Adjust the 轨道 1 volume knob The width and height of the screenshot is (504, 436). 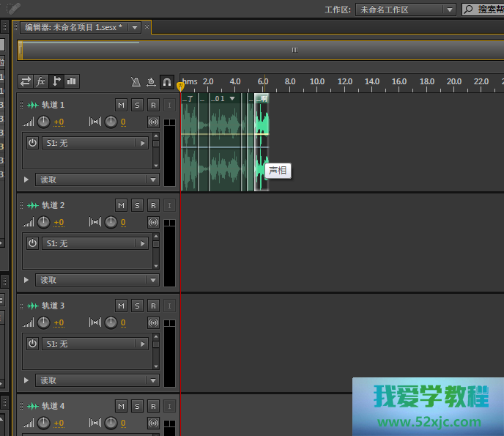(x=44, y=122)
